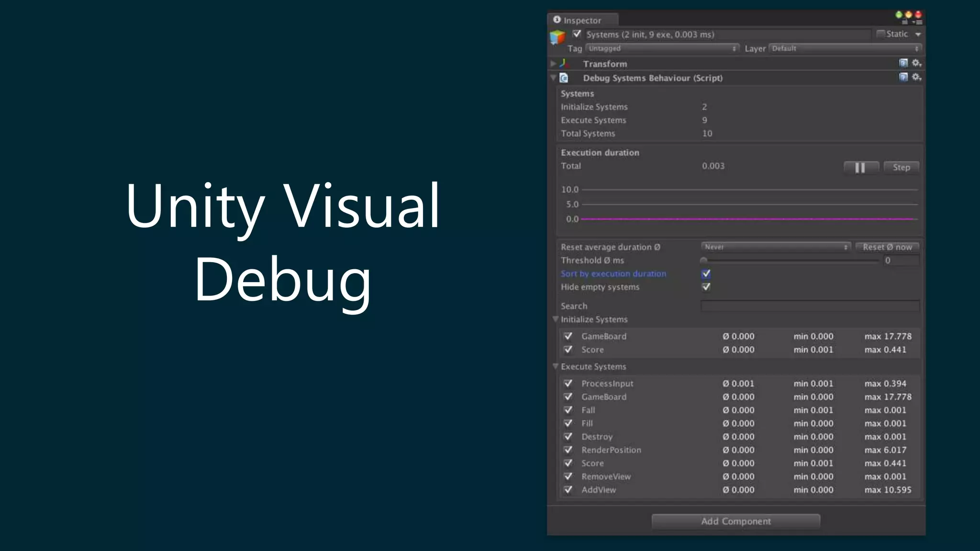980x551 pixels.
Task: Click the GameObject name field
Action: point(727,34)
